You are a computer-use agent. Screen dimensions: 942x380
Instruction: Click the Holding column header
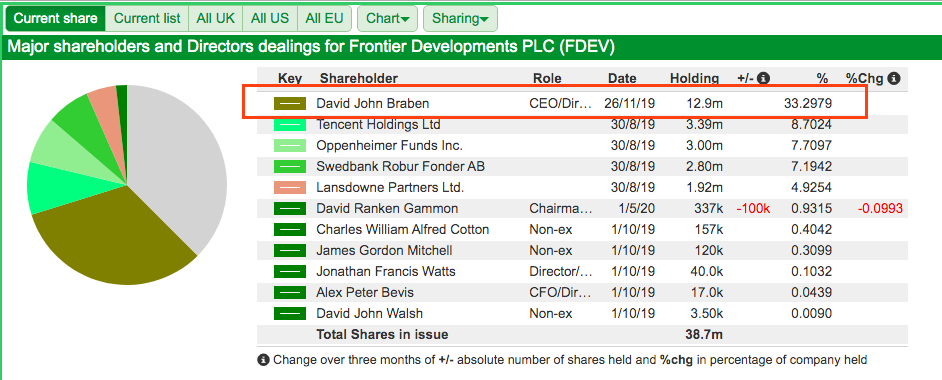coord(694,79)
